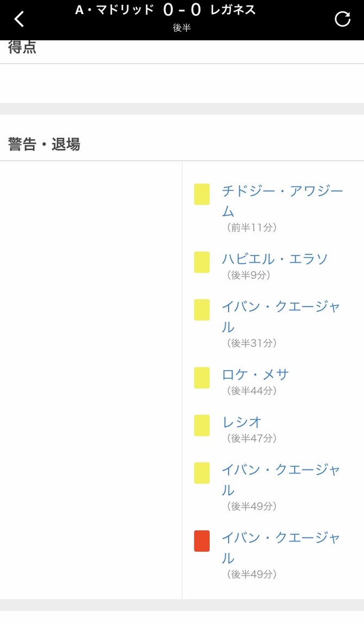Image resolution: width=364 pixels, height=626 pixels.
Task: Refresh the match data with the reload icon
Action: [342, 19]
